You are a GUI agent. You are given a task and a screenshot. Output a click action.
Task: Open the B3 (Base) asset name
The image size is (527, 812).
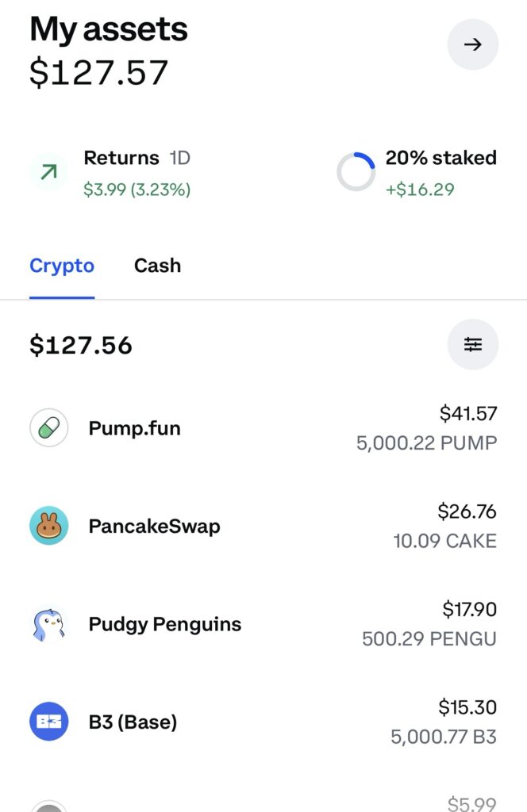click(133, 722)
